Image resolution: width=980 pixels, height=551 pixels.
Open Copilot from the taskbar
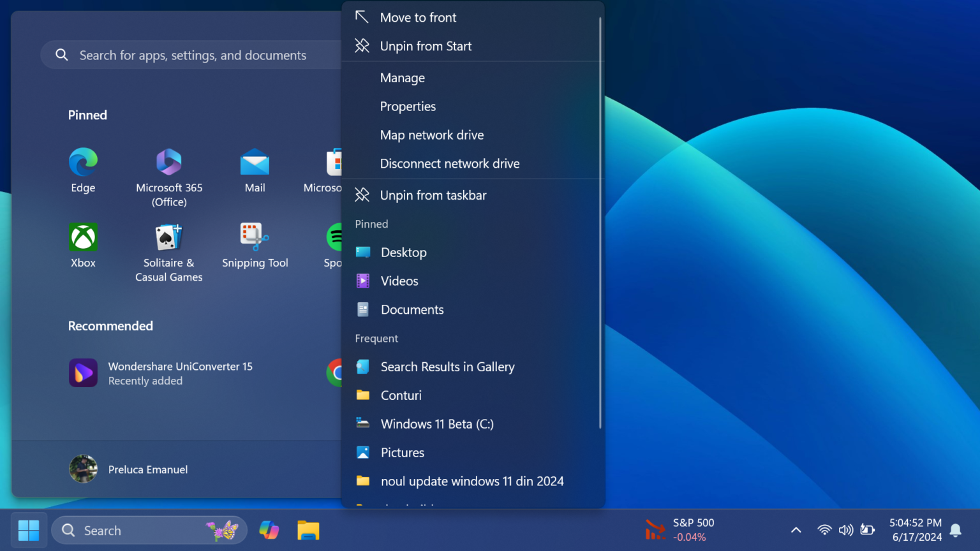click(269, 530)
